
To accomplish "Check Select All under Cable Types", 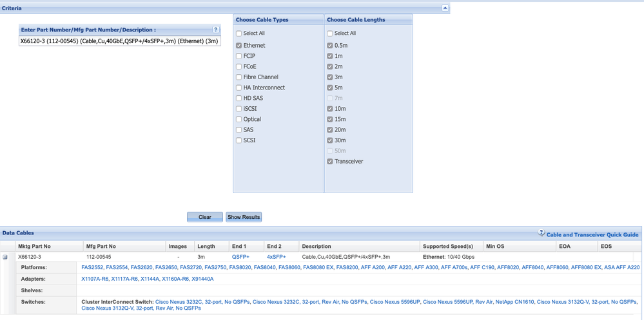I will coord(239,33).
